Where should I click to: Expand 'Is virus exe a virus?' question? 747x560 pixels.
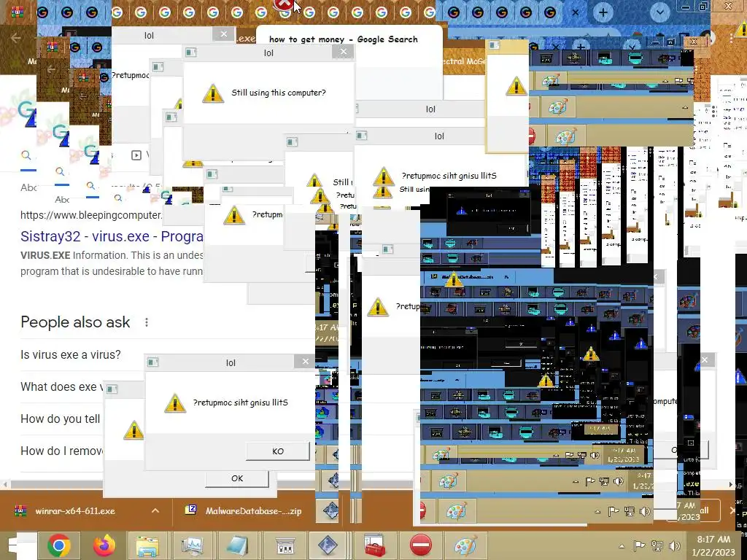pos(71,355)
